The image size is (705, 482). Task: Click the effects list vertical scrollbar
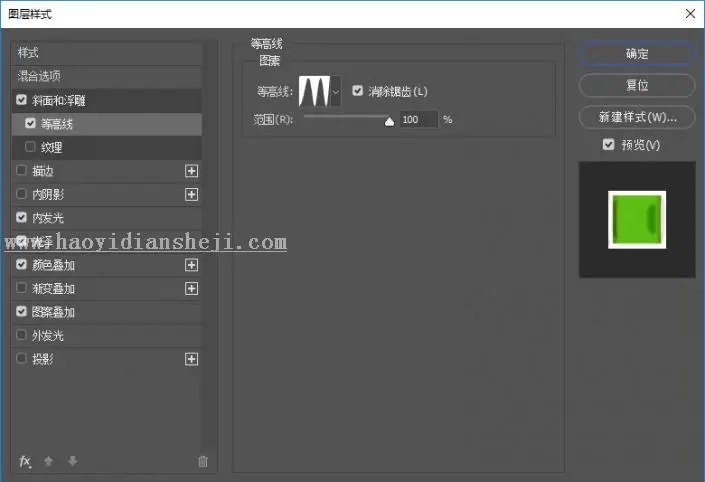[207, 245]
